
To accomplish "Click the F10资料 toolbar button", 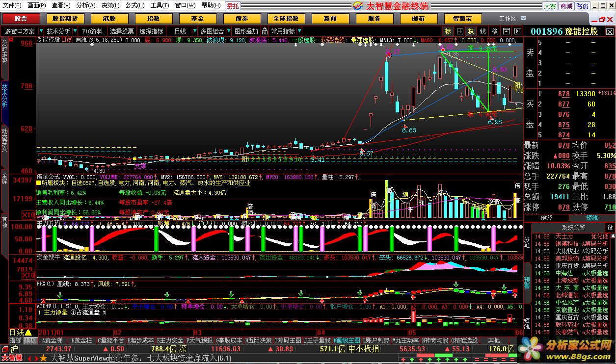I will (x=92, y=31).
